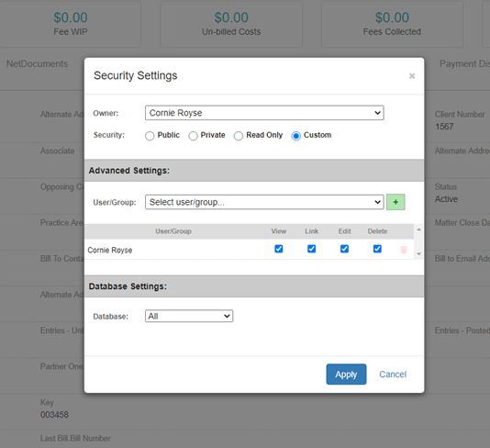This screenshot has height=448, width=490.
Task: Click the Cornie Royse row name
Action: click(x=110, y=250)
